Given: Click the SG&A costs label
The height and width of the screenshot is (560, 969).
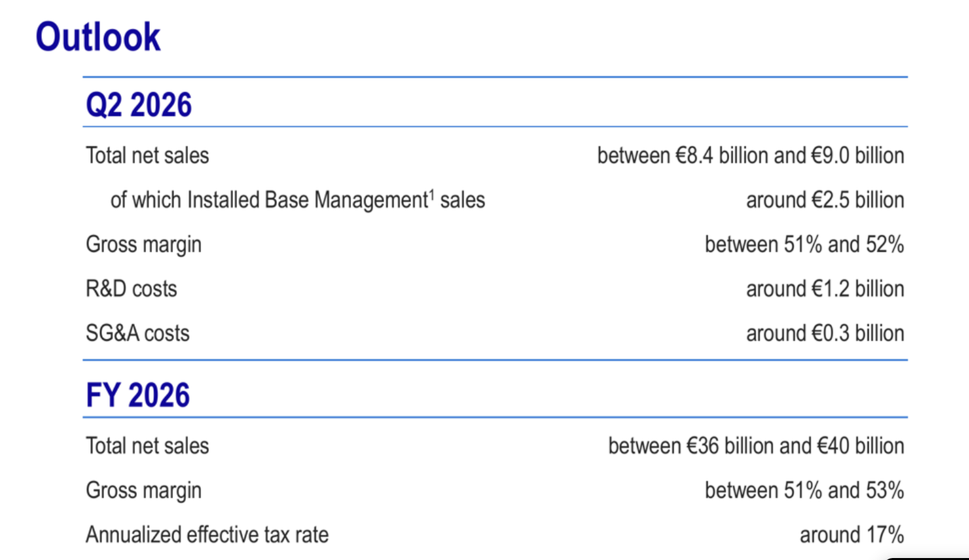Looking at the screenshot, I should tap(137, 334).
